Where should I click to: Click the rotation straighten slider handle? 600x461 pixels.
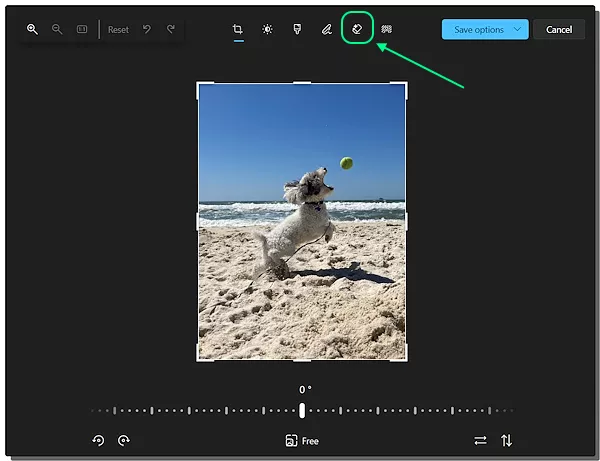[x=302, y=410]
